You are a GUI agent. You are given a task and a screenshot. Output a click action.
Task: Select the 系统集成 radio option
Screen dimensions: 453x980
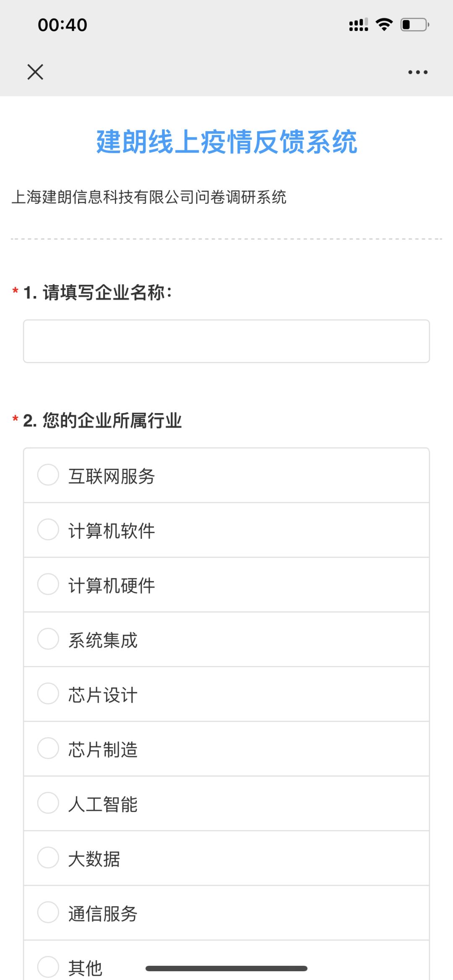[48, 639]
